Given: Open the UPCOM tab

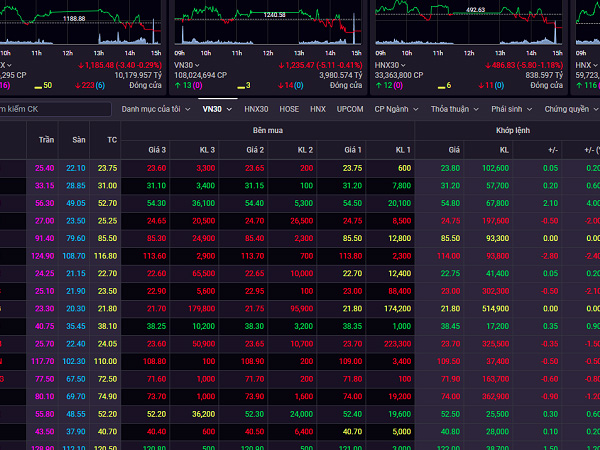Looking at the screenshot, I should [350, 109].
